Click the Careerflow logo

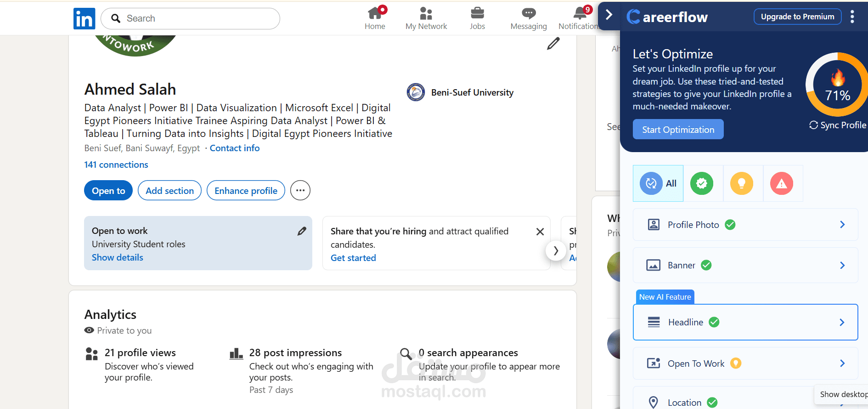[668, 17]
